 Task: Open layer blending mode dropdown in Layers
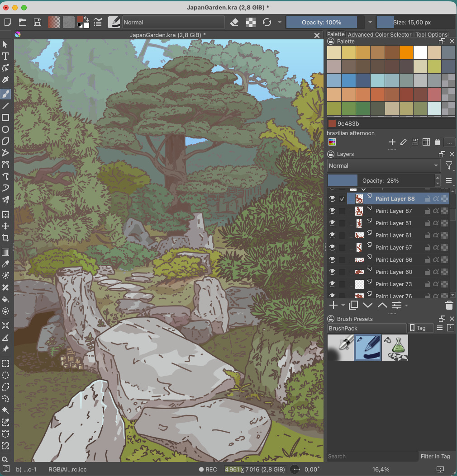click(x=383, y=166)
